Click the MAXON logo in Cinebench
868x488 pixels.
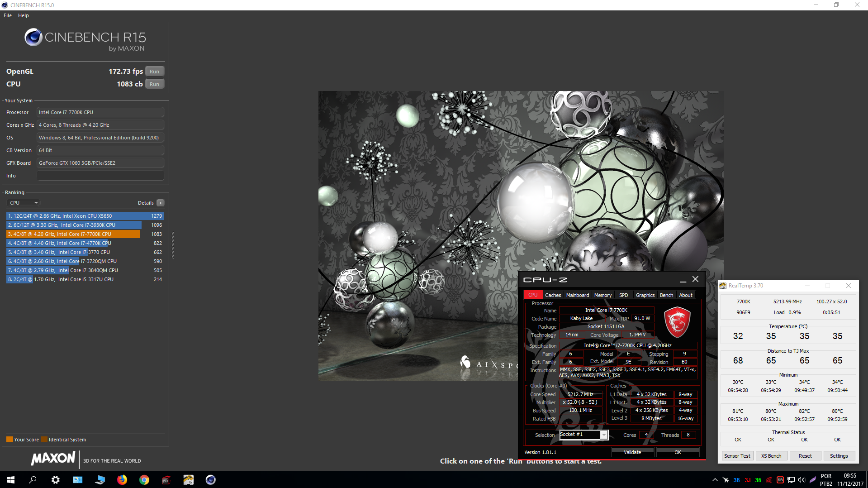pos(53,458)
